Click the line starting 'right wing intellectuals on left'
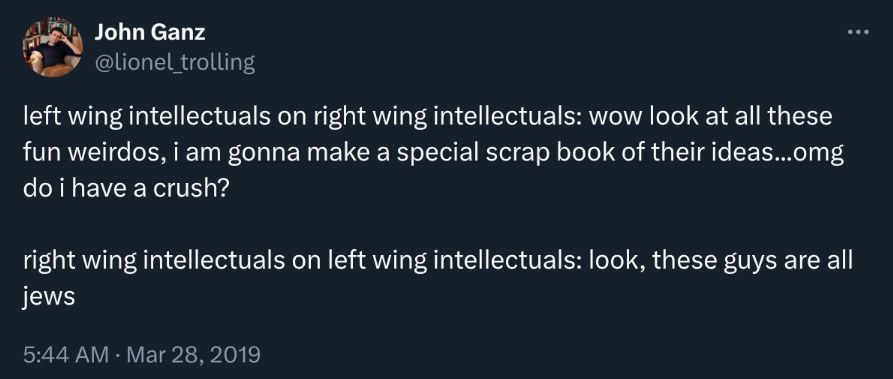Image resolution: width=893 pixels, height=379 pixels. click(438, 261)
